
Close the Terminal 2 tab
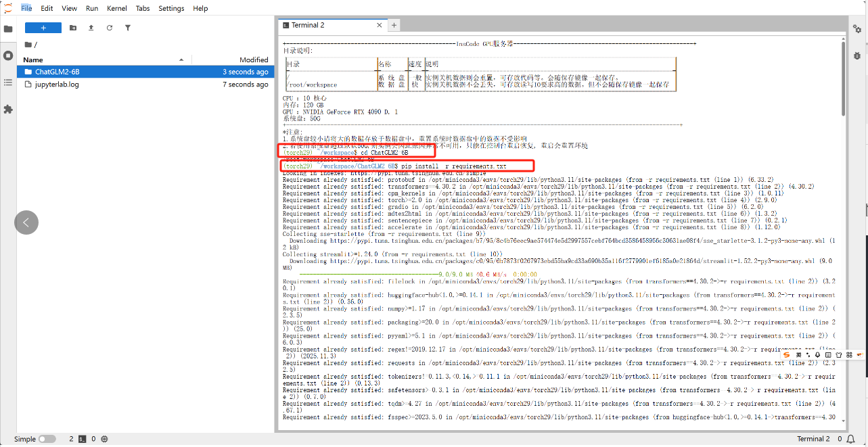(378, 25)
